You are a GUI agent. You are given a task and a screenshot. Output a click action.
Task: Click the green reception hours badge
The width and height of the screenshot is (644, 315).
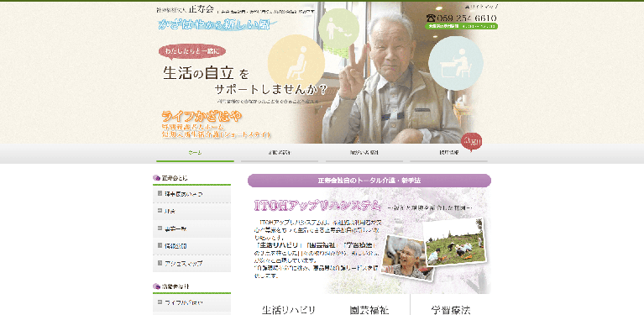tap(461, 26)
